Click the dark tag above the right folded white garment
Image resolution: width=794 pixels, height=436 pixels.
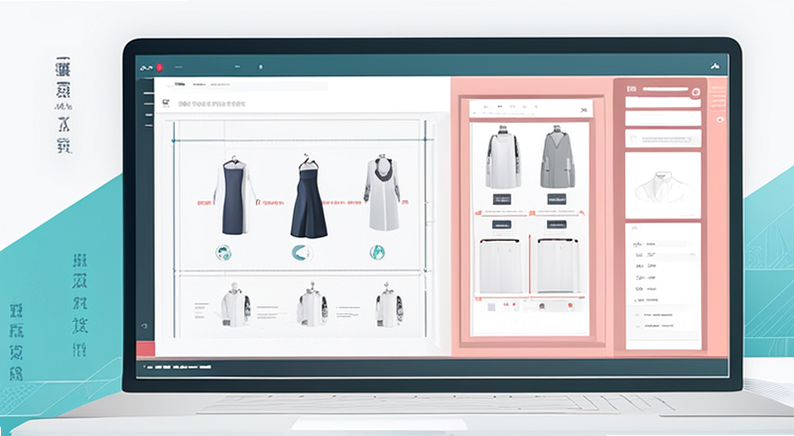pos(557,224)
